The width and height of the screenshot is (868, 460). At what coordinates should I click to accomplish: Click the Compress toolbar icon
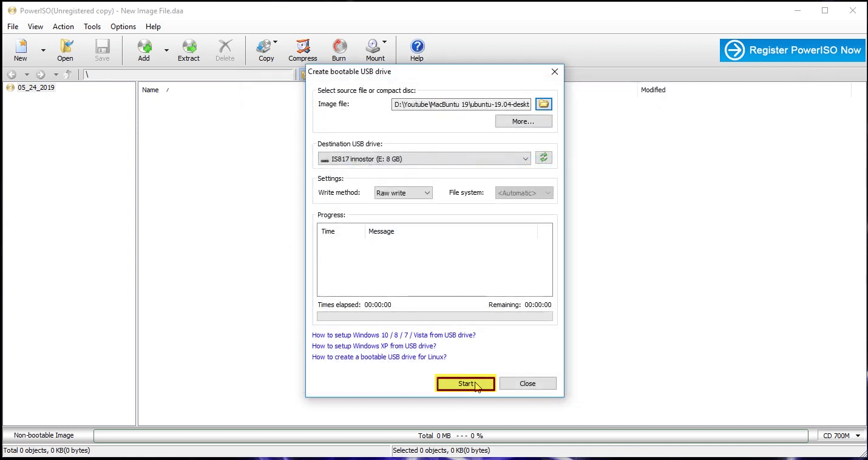tap(302, 50)
